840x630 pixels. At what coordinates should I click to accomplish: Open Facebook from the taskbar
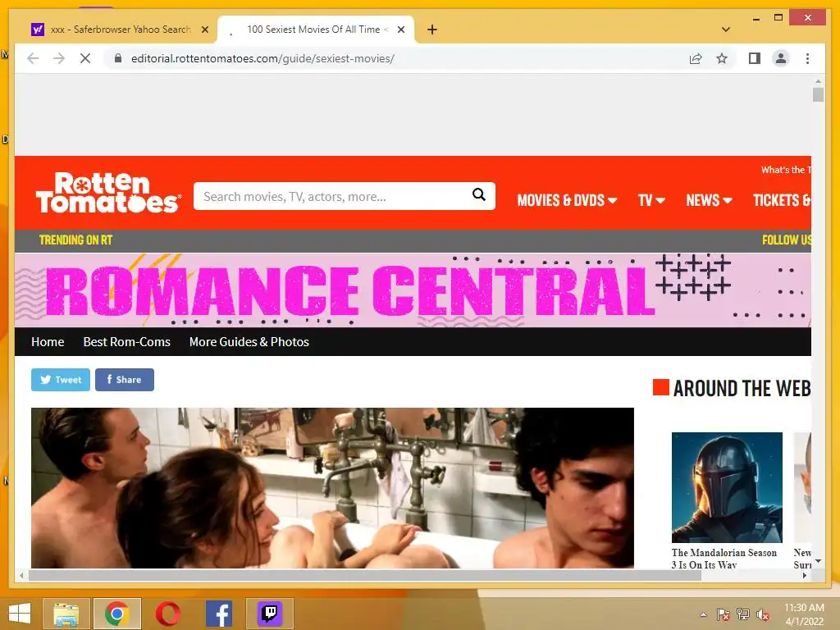219,614
